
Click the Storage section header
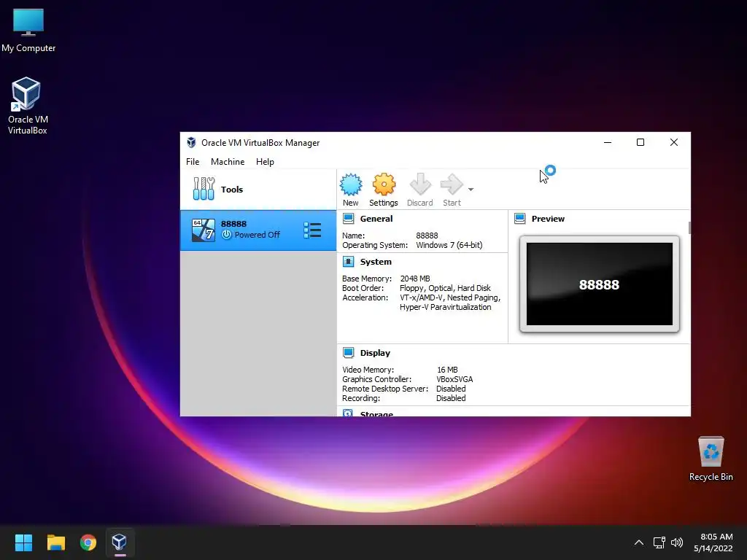point(376,413)
